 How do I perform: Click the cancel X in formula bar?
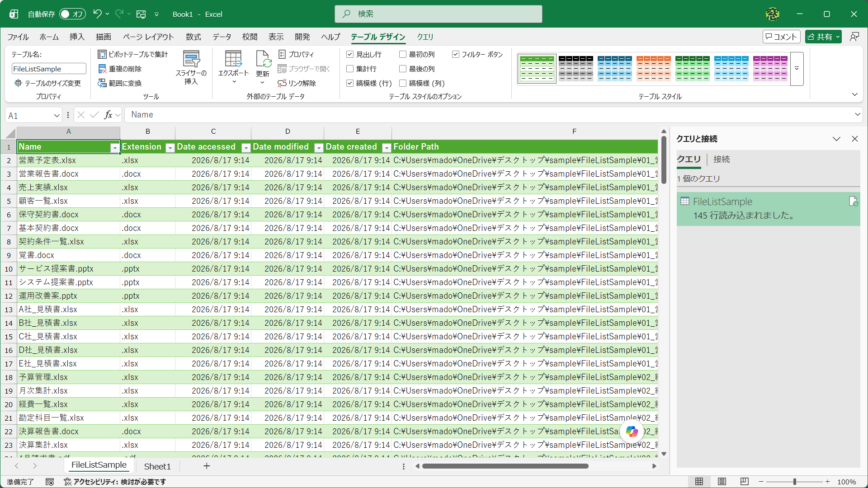point(81,115)
